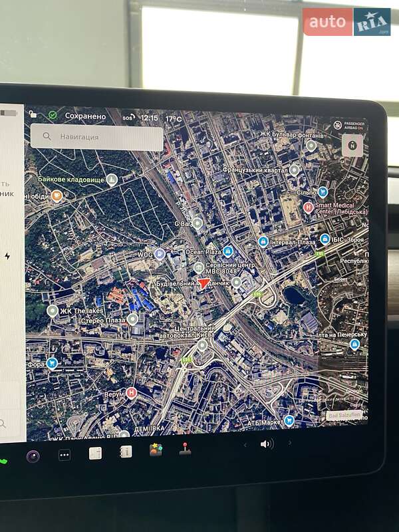Select the WOG gas station marker

160,254
